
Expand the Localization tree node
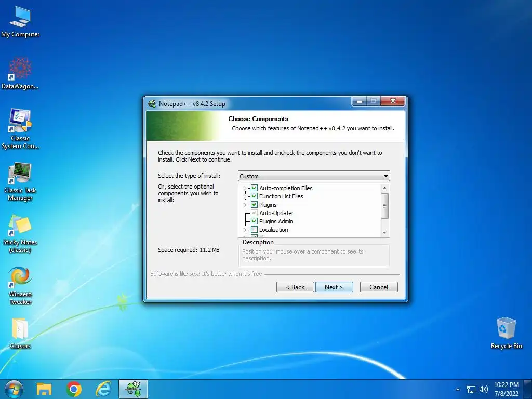coord(245,230)
